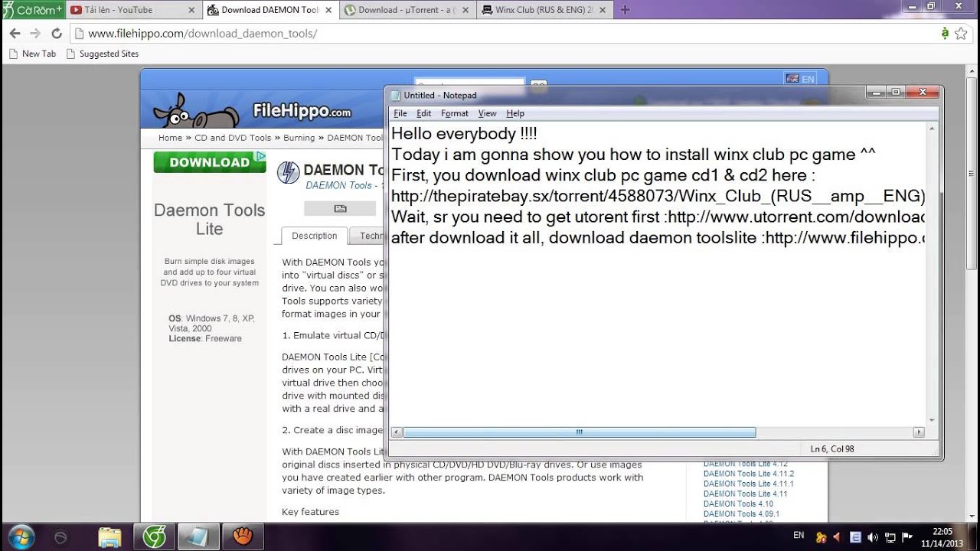Click the EN input language indicator on taskbar
Image resolution: width=980 pixels, height=551 pixels.
tap(799, 536)
